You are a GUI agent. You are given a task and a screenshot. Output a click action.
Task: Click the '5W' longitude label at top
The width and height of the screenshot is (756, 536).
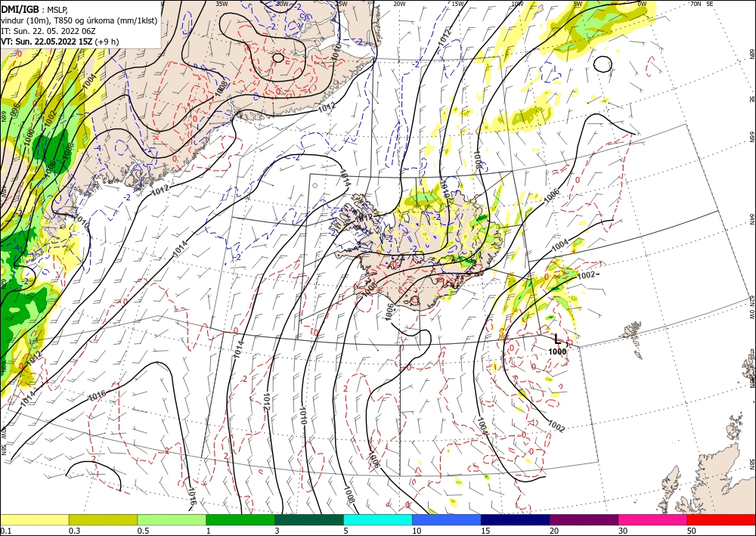578,4
